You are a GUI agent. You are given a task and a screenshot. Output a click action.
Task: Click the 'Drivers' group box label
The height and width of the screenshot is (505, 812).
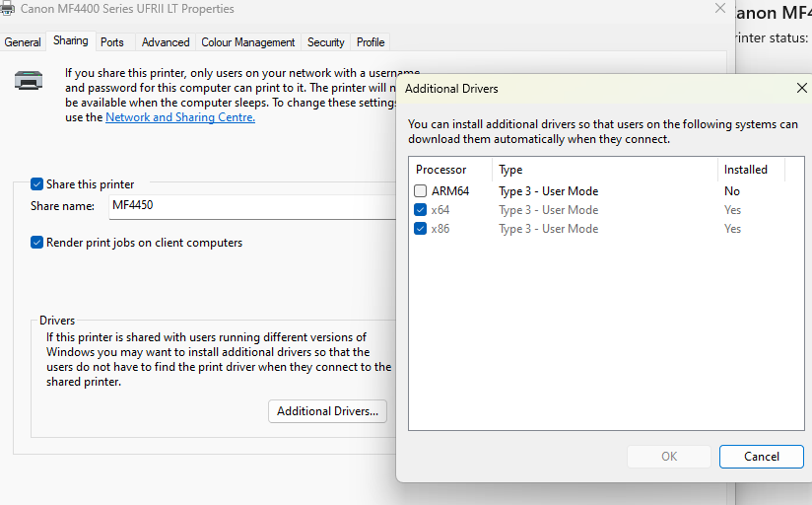coord(57,321)
